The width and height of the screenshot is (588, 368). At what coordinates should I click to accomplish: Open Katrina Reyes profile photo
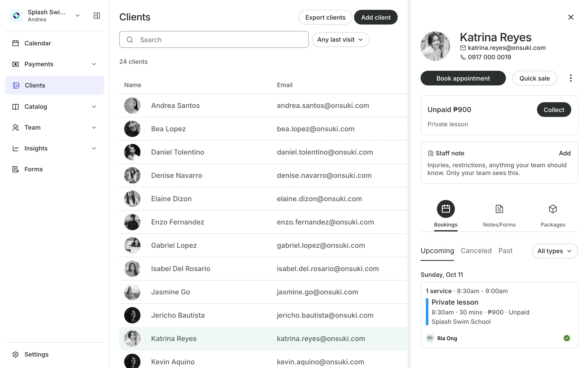(435, 46)
